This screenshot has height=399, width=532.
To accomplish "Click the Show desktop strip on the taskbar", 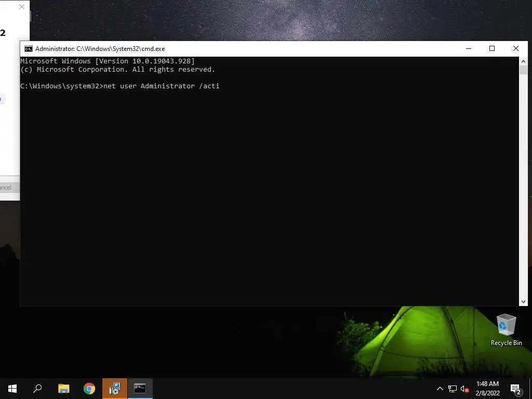I will (x=530, y=389).
